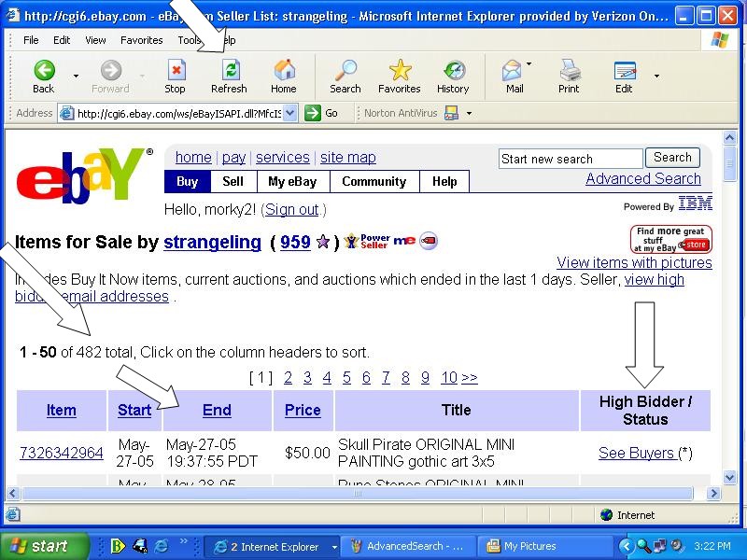The height and width of the screenshot is (560, 747).
Task: Click the 959 feedback score link
Action: coord(295,242)
